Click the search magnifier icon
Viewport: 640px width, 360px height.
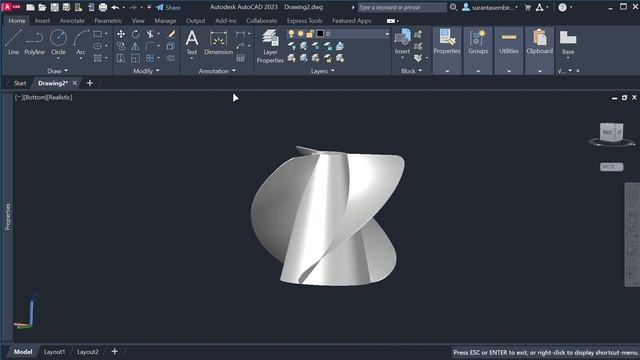tap(453, 7)
